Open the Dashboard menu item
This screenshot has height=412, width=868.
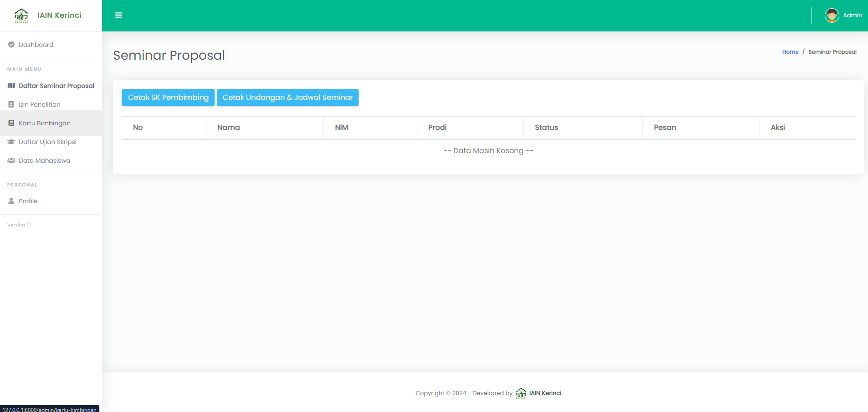(x=51, y=45)
